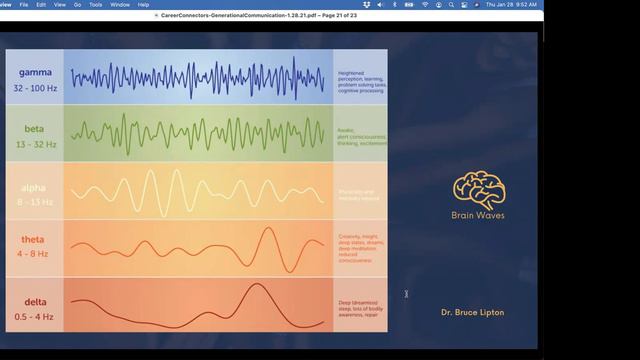
Task: Click the Siri icon in menu bar
Action: (476, 5)
